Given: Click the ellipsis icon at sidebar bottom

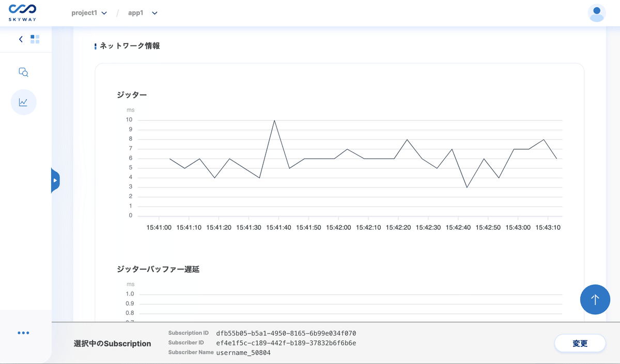Looking at the screenshot, I should point(23,333).
